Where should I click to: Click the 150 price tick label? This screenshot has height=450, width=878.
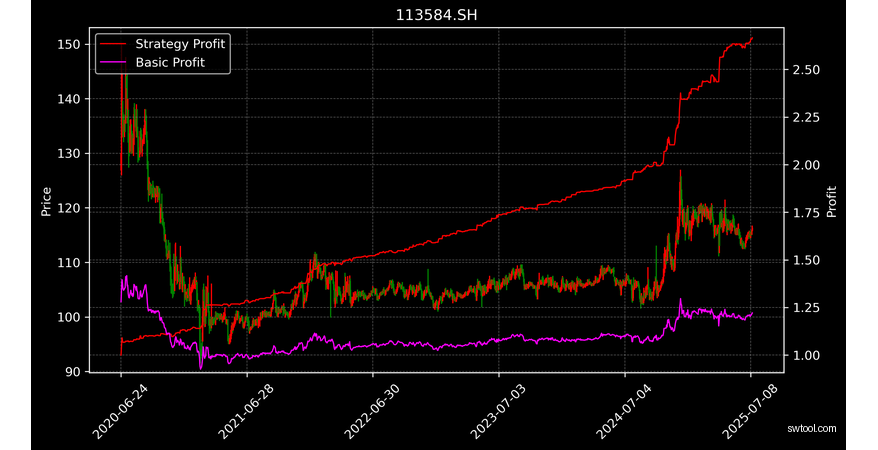pyautogui.click(x=67, y=44)
